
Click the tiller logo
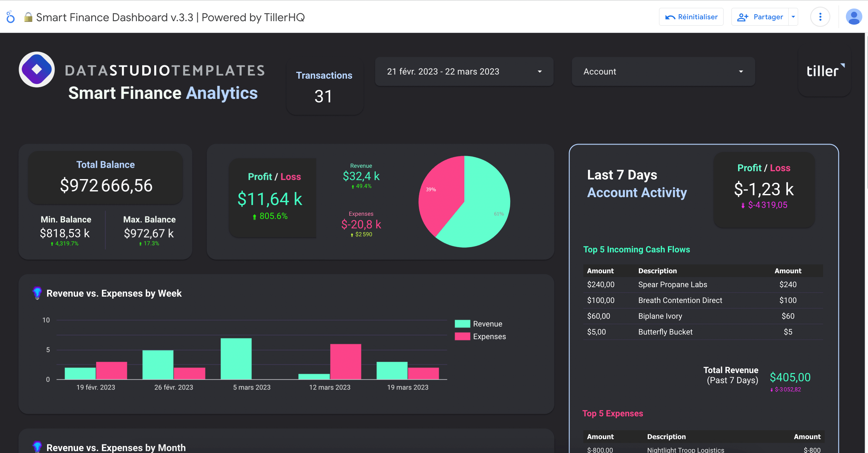click(x=825, y=70)
